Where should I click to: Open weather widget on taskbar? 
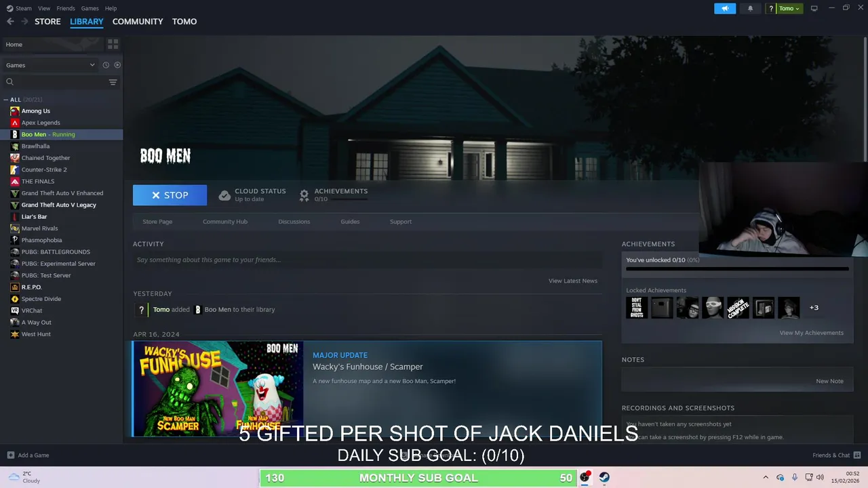(x=24, y=477)
